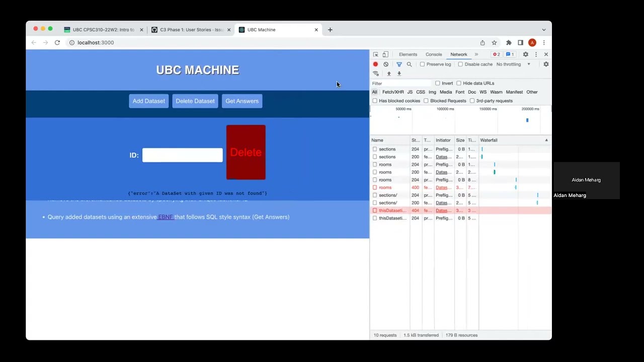This screenshot has height=362, width=644.
Task: Click the ID text input field
Action: point(183,155)
